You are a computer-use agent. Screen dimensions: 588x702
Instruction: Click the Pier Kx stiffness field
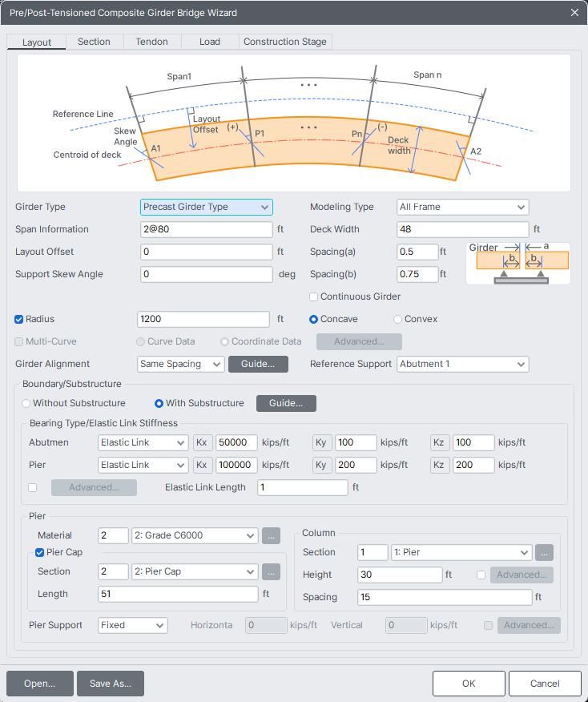[x=236, y=465]
